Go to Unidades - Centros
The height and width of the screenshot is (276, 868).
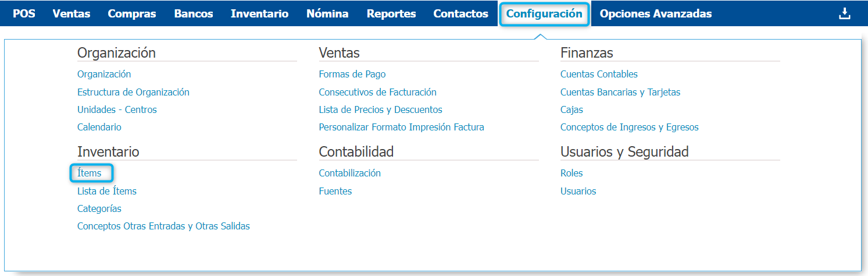(x=117, y=109)
